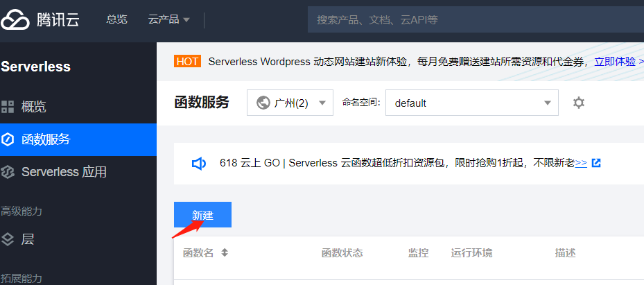
Task: Click the 概览 grid icon
Action: point(8,107)
